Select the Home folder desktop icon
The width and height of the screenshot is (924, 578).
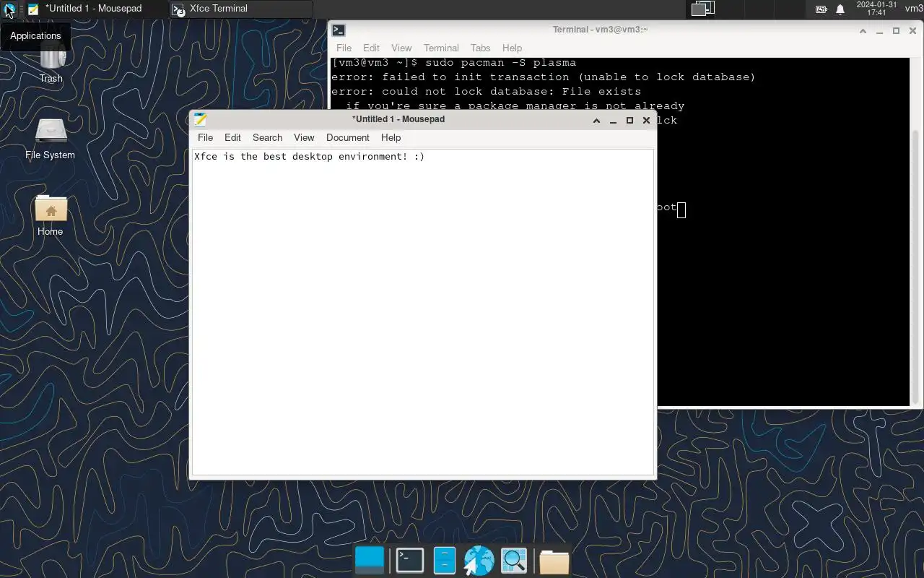50,215
